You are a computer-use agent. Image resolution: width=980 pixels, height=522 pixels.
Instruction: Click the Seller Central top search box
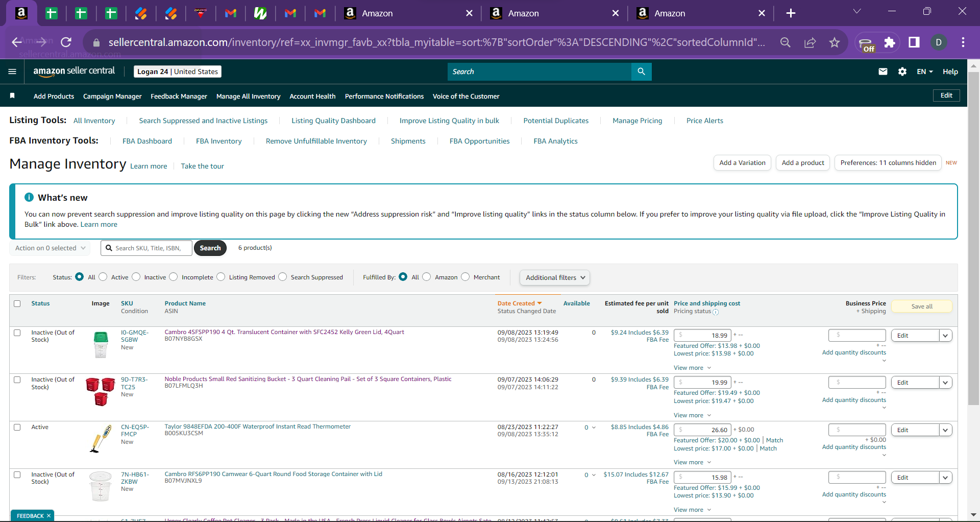[x=540, y=72]
